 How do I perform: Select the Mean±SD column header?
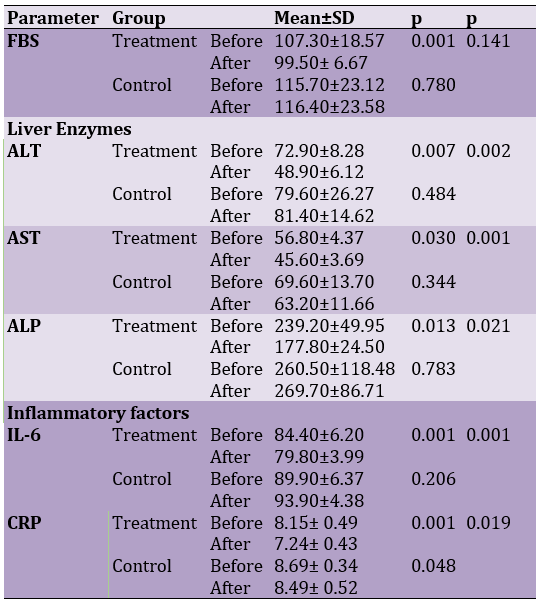pos(314,18)
